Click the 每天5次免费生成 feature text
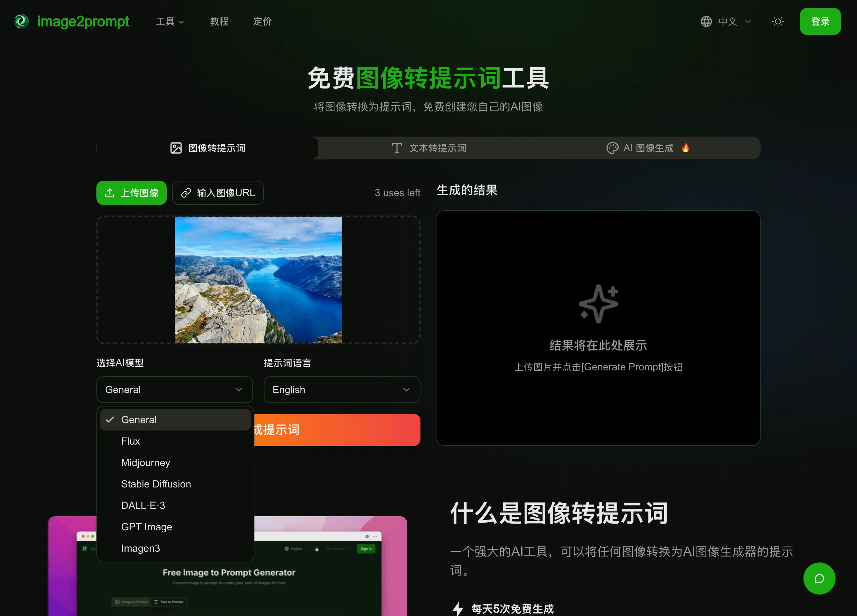Image resolution: width=857 pixels, height=616 pixels. point(513,608)
